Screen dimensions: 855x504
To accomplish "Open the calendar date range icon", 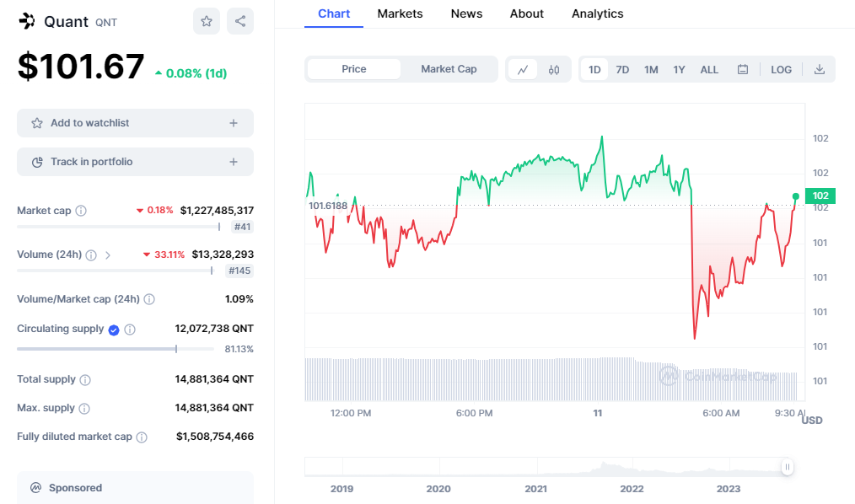I will pos(743,70).
